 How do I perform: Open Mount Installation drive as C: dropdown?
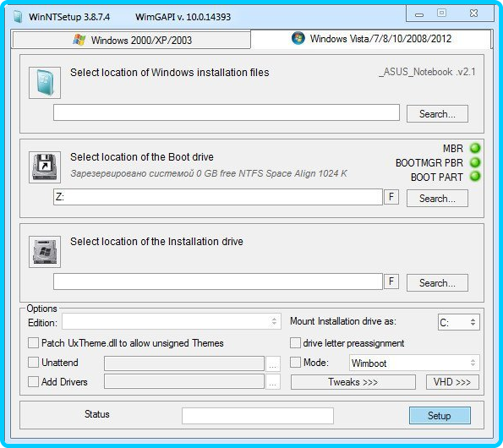pos(459,322)
